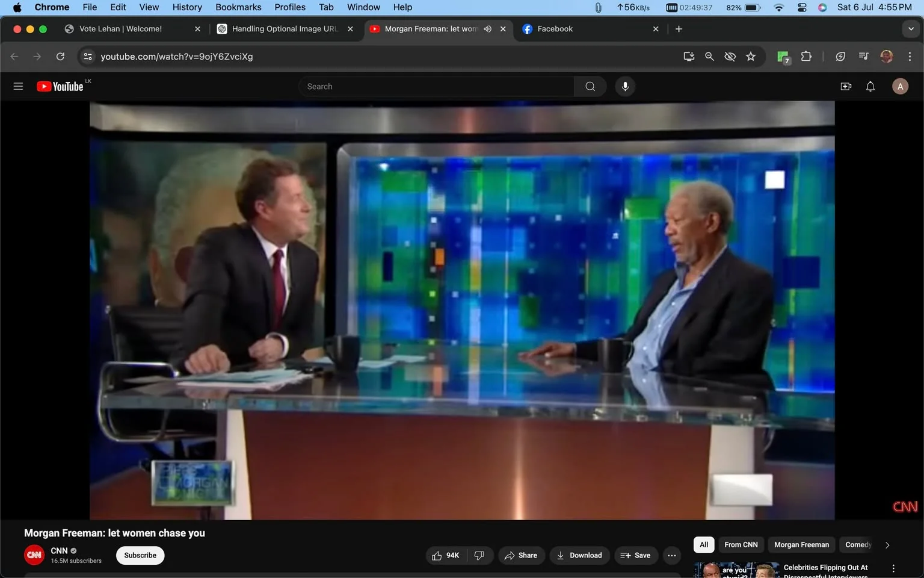Click the video player to pause
Viewport: 924px width, 578px height.
coord(462,310)
